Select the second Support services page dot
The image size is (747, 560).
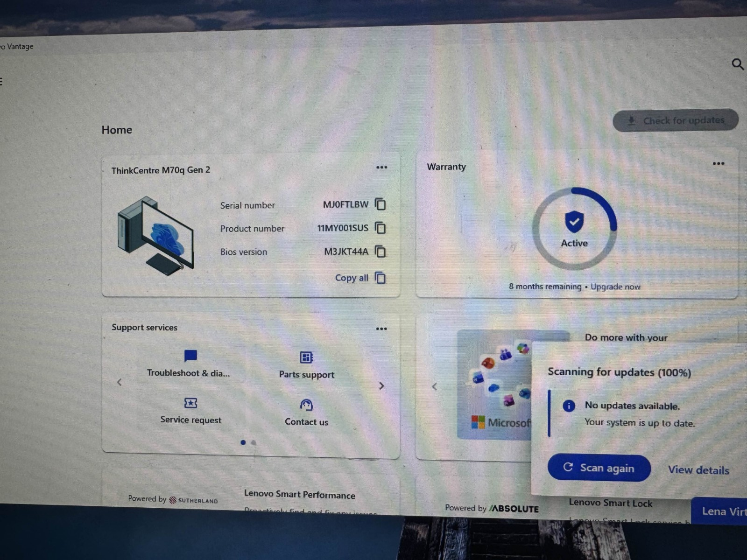[x=254, y=443]
